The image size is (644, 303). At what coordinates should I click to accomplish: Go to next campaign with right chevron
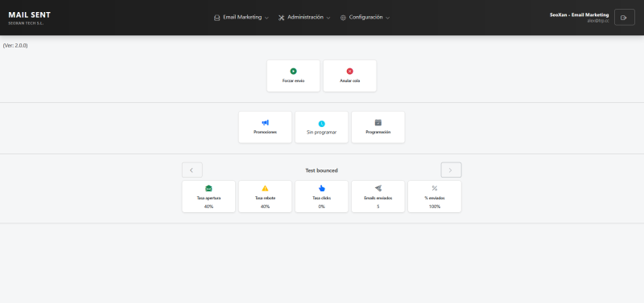click(451, 170)
